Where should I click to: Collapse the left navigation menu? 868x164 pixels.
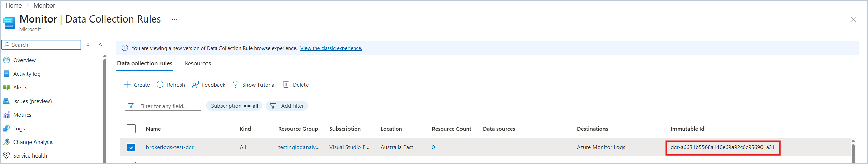[x=101, y=45]
